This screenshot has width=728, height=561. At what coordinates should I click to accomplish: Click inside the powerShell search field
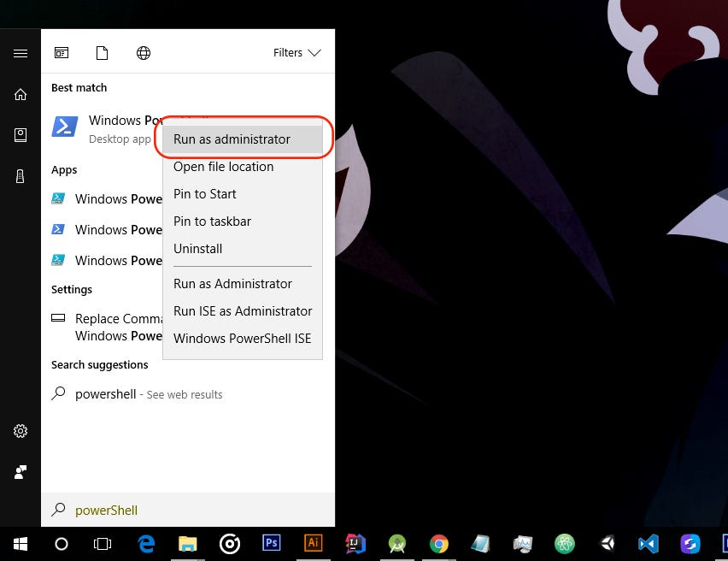point(171,510)
